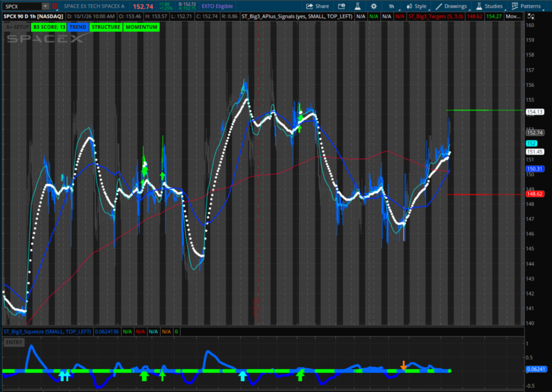The height and width of the screenshot is (392, 552).
Task: Click the collapse study labels icon above price axis
Action: [530, 16]
